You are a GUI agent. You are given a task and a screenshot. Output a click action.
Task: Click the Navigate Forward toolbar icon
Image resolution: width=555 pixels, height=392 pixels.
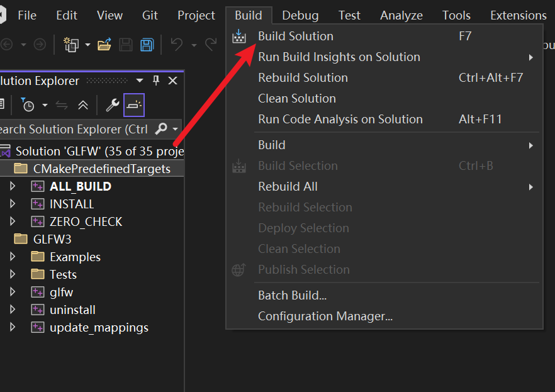pos(40,45)
